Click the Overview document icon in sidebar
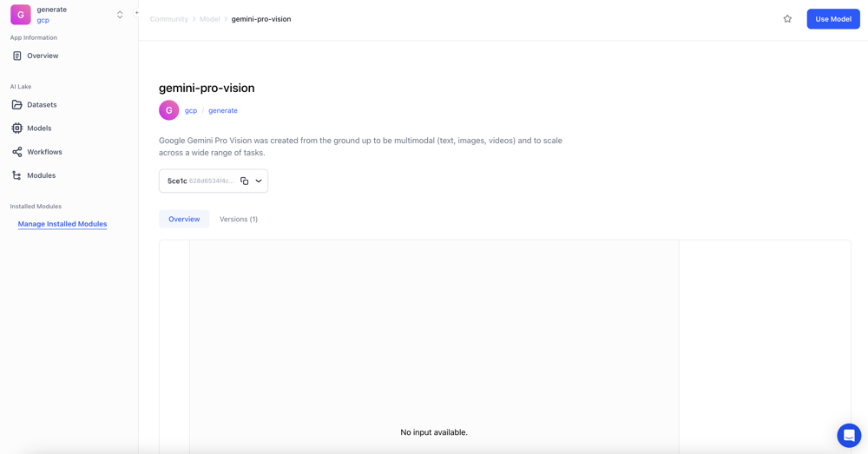 pos(17,56)
